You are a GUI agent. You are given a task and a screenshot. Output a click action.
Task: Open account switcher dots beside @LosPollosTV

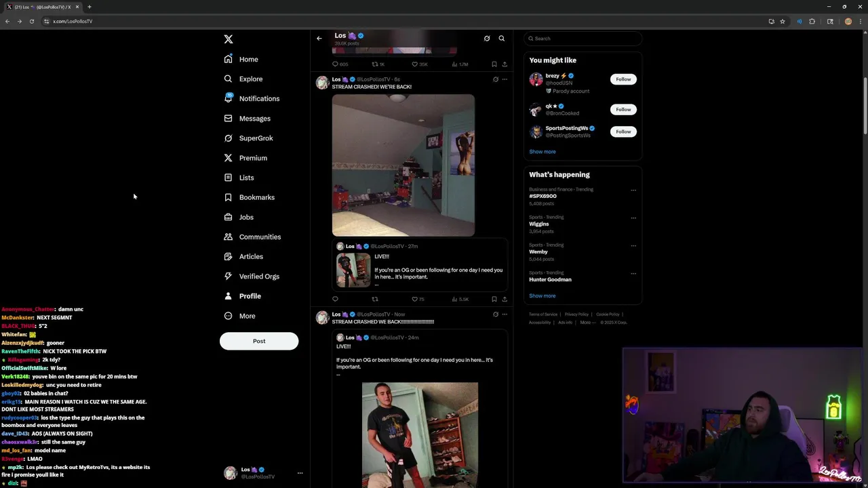(300, 473)
